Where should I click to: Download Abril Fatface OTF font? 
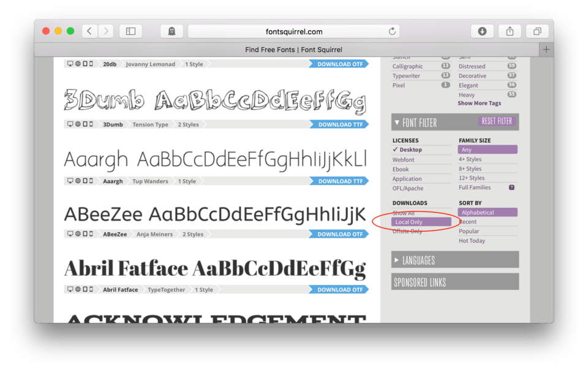click(339, 290)
